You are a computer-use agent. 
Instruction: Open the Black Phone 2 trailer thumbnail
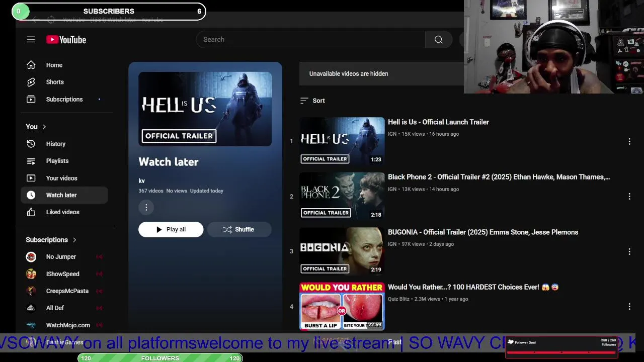tap(342, 196)
